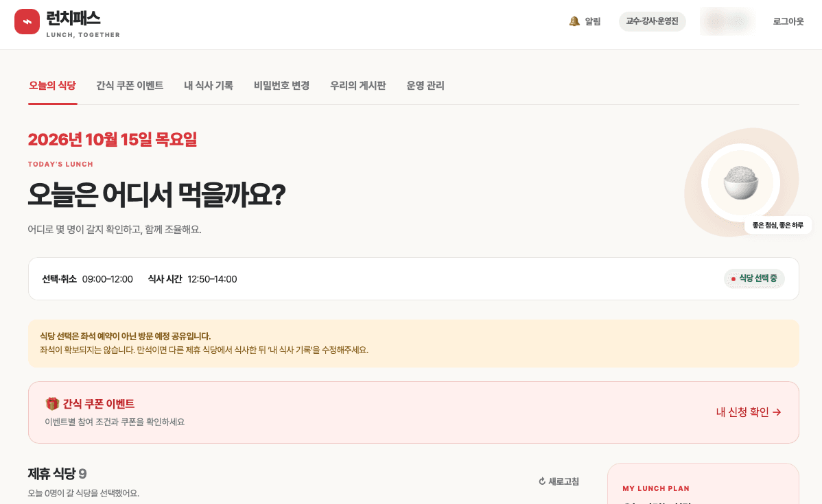Click the notification bell icon

(574, 21)
